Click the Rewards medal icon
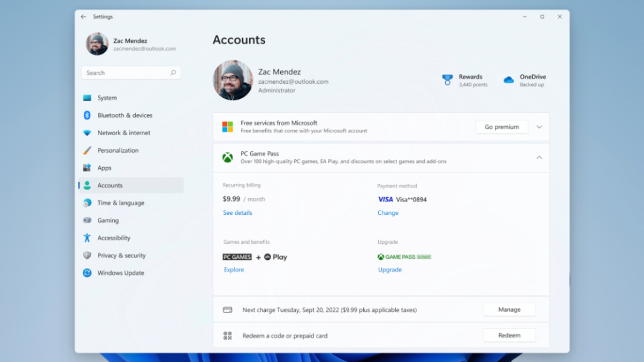Screen dimensions: 644x362 [x=447, y=80]
